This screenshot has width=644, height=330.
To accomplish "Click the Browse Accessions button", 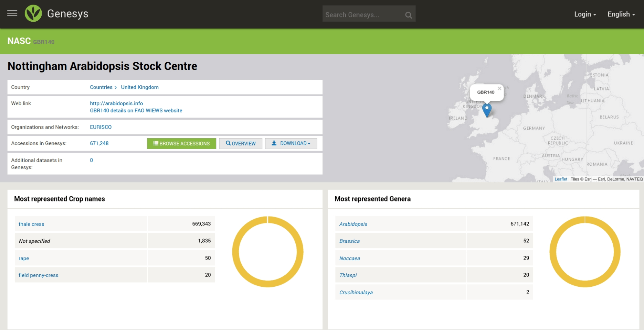I will pos(181,143).
